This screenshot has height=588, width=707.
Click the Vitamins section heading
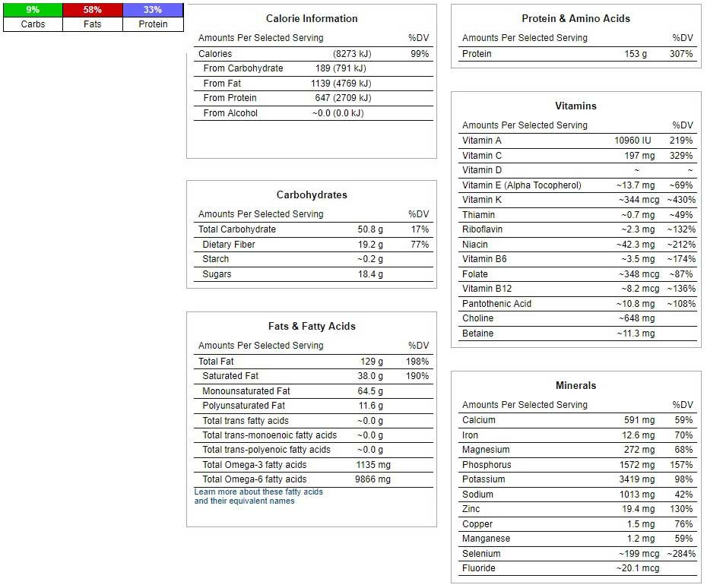pos(575,106)
